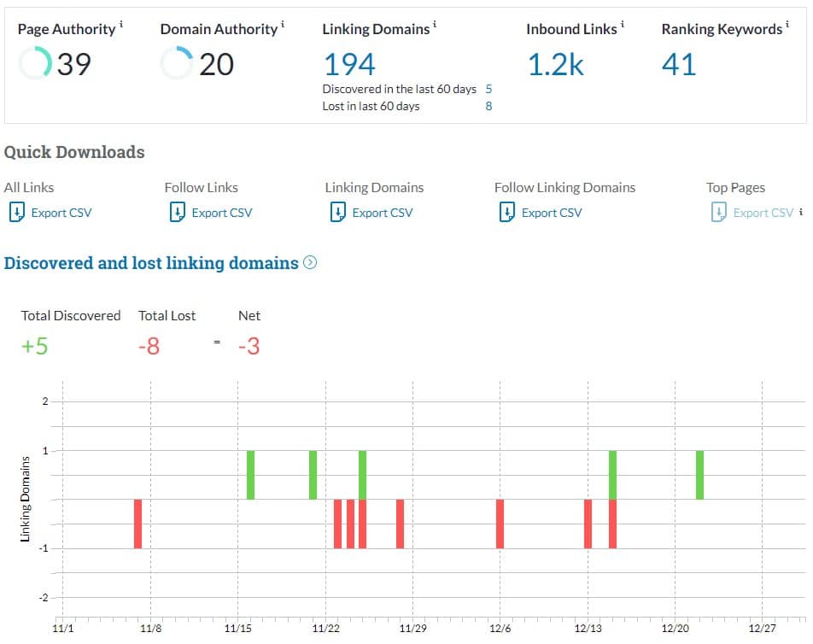Select the green bar just before 11/22

coord(313,475)
